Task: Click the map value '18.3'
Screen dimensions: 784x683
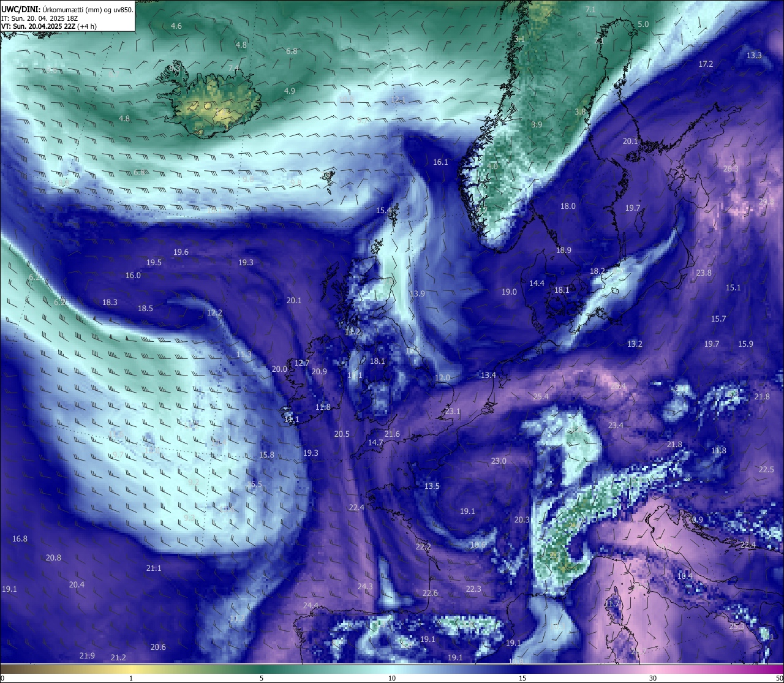Action: tap(110, 302)
